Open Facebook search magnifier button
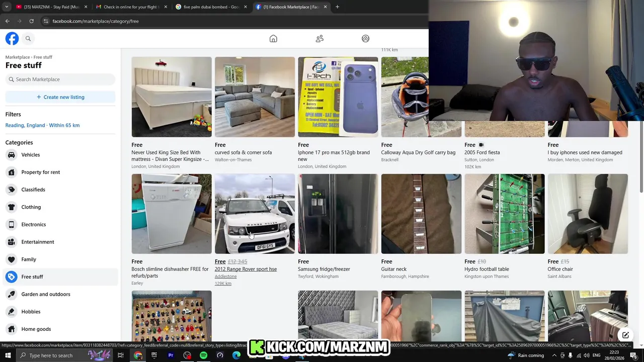Viewport: 644px width, 362px height. 28,39
